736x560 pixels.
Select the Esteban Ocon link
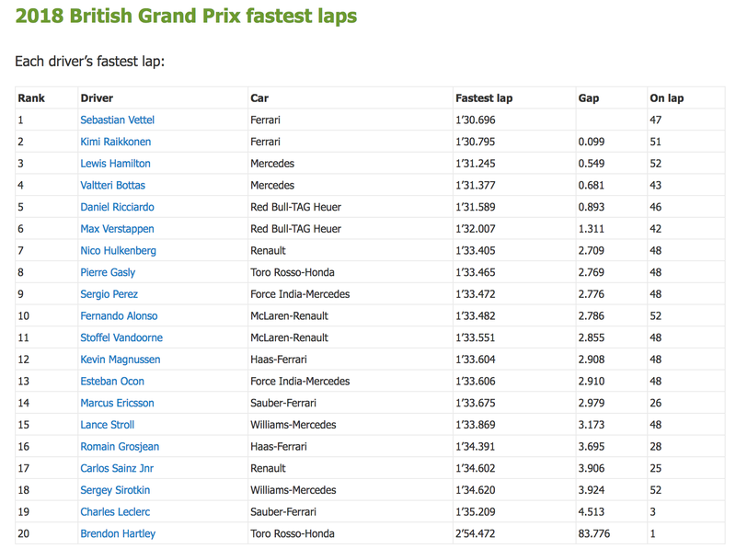pyautogui.click(x=112, y=382)
